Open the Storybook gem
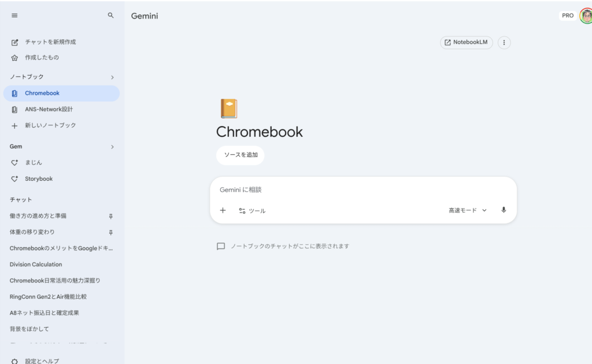This screenshot has width=592, height=364. click(38, 179)
